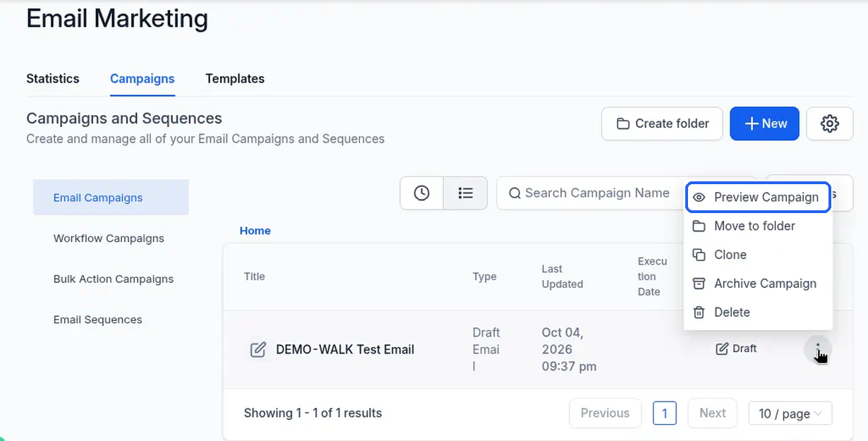Click the edit icon beside DEMO-WALK Test Email

(x=258, y=349)
